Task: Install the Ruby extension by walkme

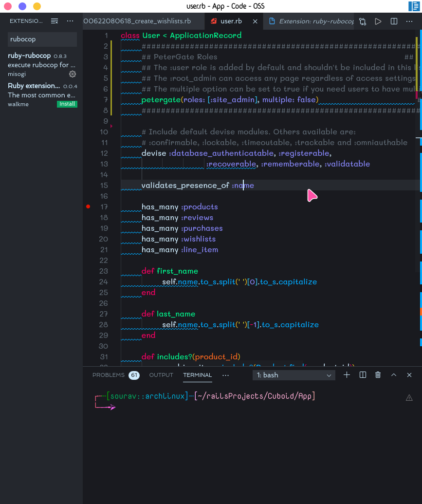Action: [67, 104]
